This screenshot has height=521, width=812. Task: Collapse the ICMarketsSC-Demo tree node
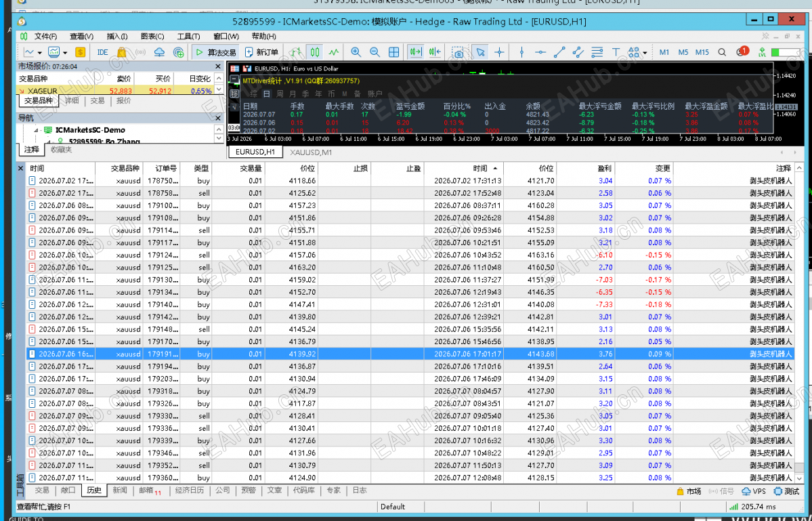point(37,130)
